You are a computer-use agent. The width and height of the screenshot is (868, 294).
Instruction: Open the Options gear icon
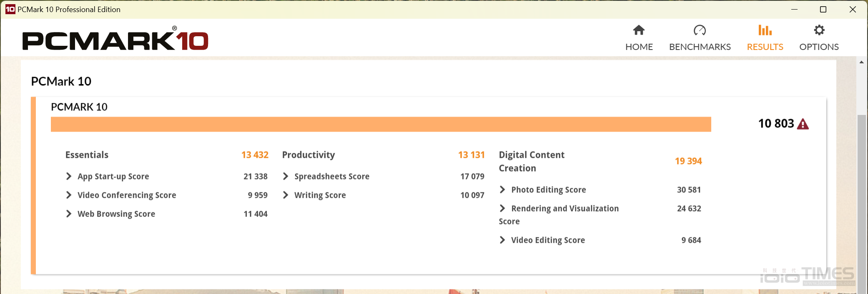[819, 30]
